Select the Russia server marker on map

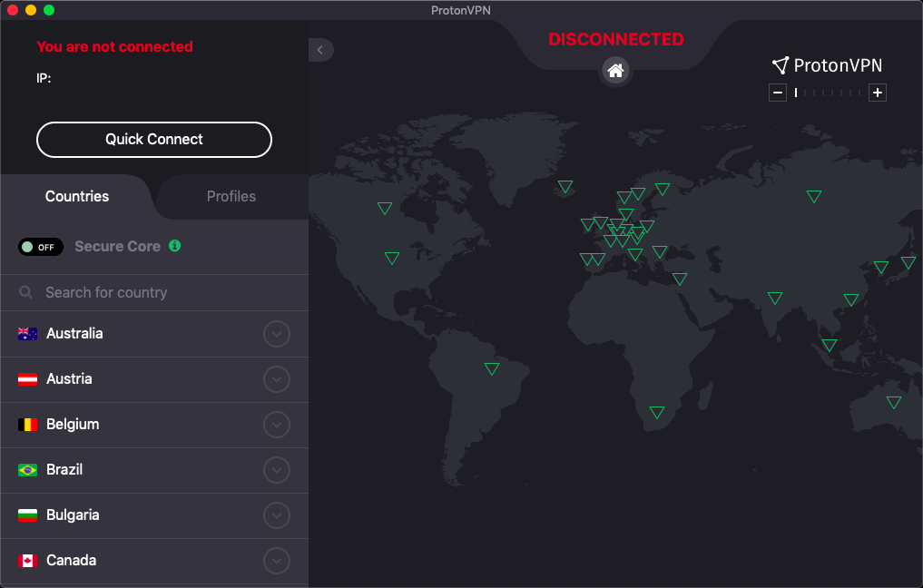(814, 196)
